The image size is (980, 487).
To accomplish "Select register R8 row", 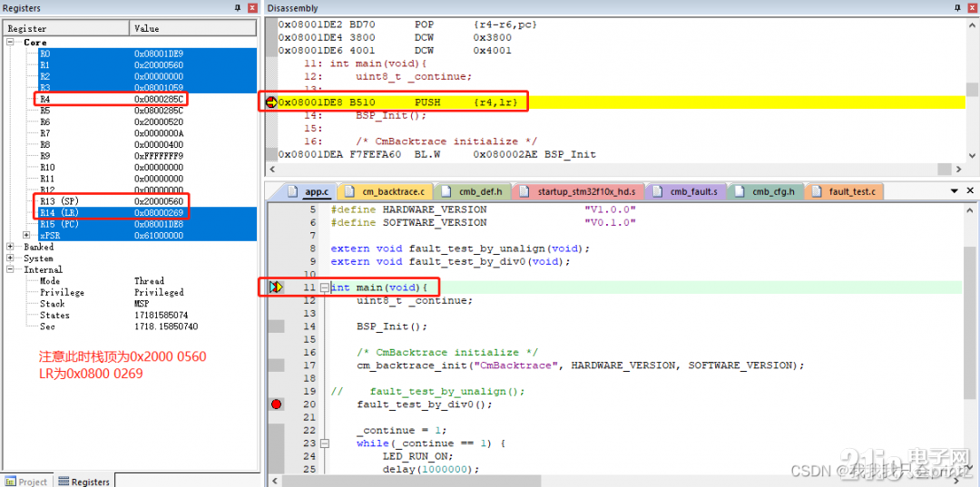I will click(x=147, y=144).
